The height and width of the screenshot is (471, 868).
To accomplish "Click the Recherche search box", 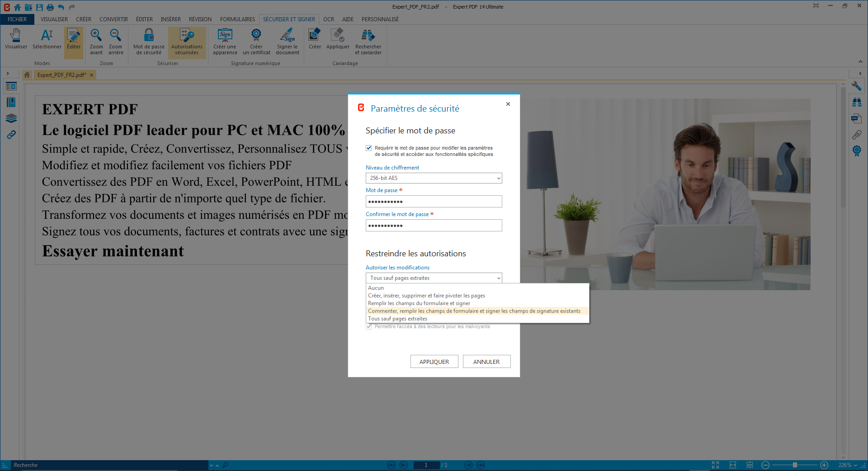I will (x=109, y=465).
